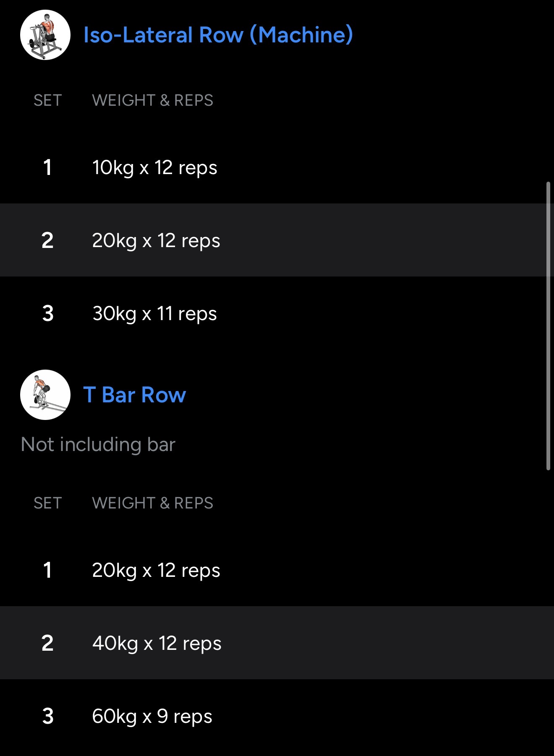The image size is (554, 756).
Task: Select the 10kg x 12 reps set
Action: click(x=154, y=167)
